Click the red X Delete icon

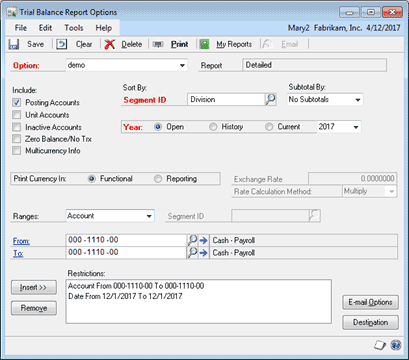[109, 44]
